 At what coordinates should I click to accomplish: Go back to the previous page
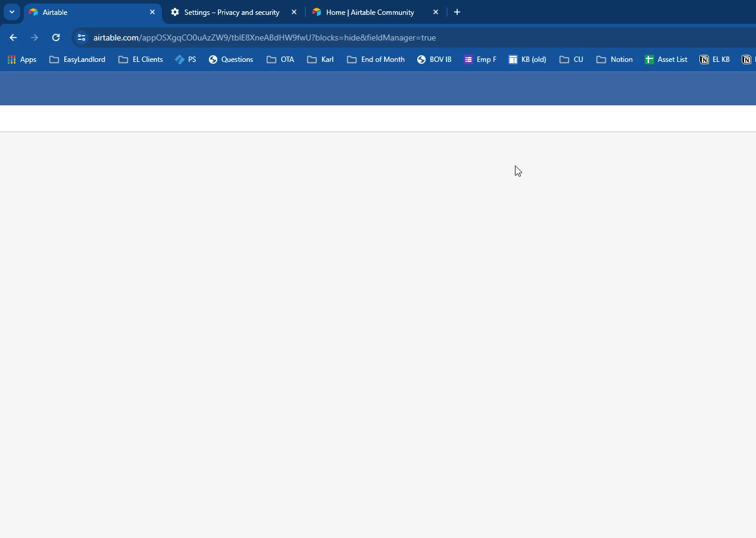[x=13, y=37]
